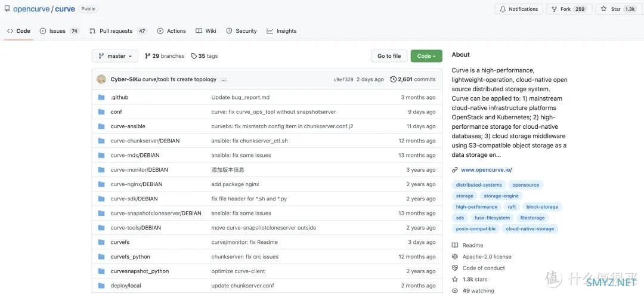Click Cyber-SiKu's avatar image
Screen dimensions: 644x294
[101, 79]
